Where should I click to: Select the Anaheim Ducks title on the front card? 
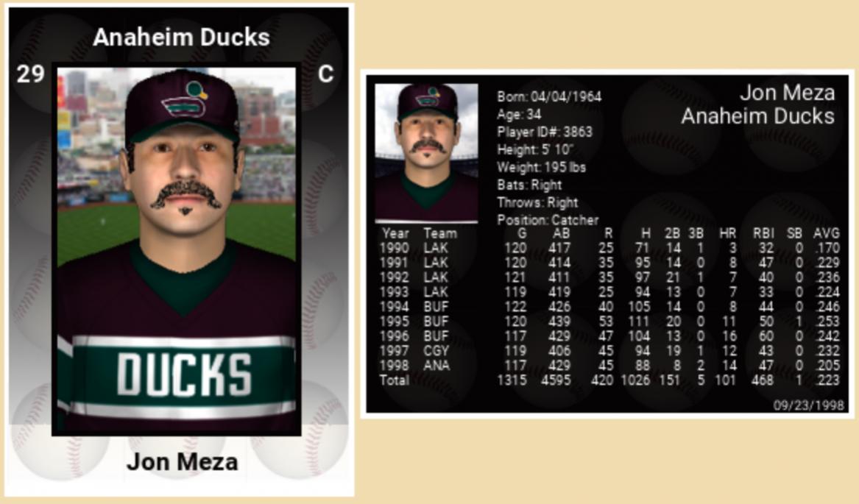181,38
